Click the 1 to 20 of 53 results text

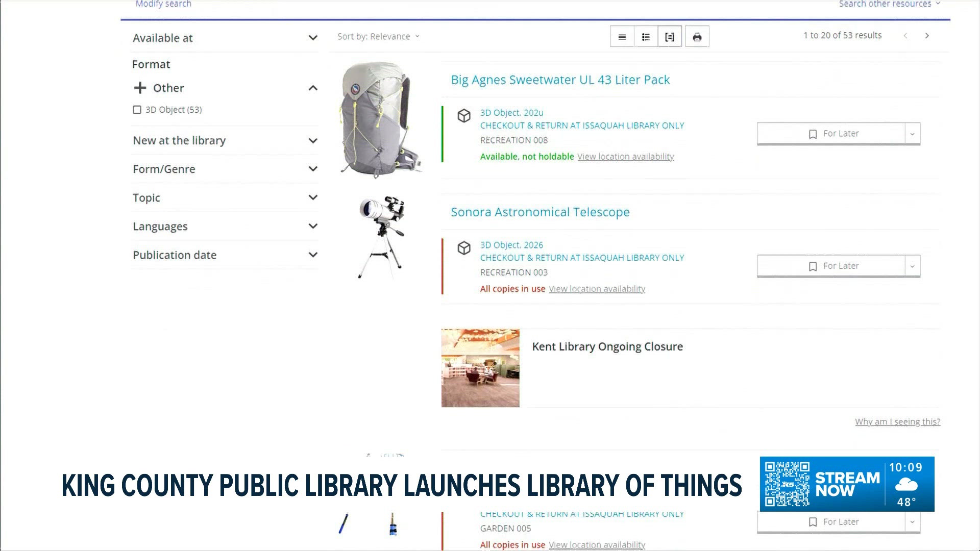tap(842, 35)
